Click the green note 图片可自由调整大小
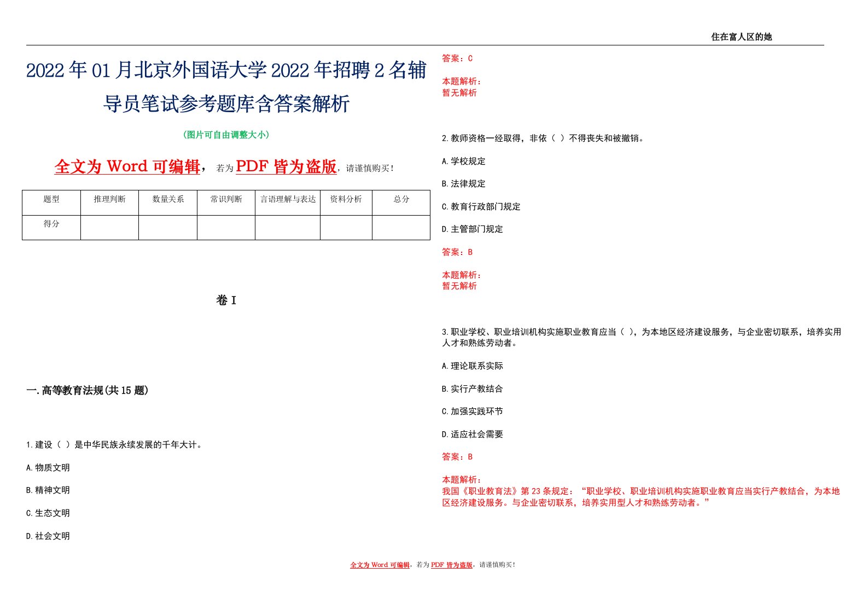Viewport: 868px width, 614px height. click(x=226, y=135)
